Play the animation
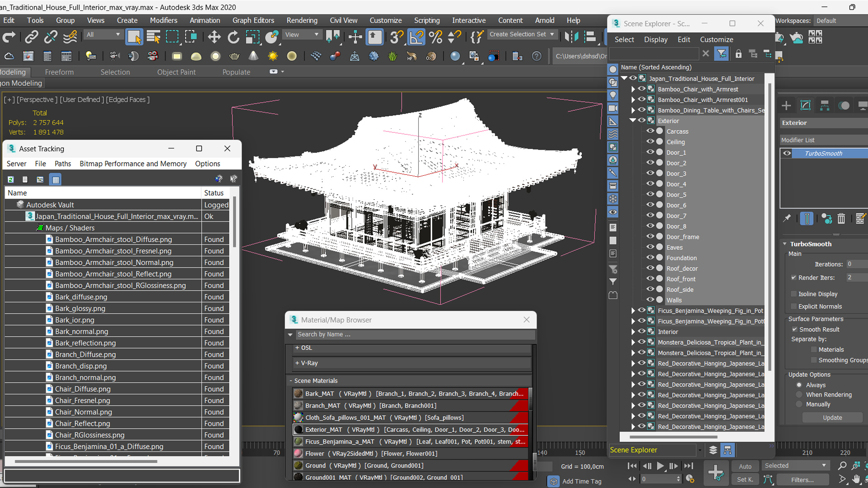Screen dimensions: 868x488 [660, 466]
